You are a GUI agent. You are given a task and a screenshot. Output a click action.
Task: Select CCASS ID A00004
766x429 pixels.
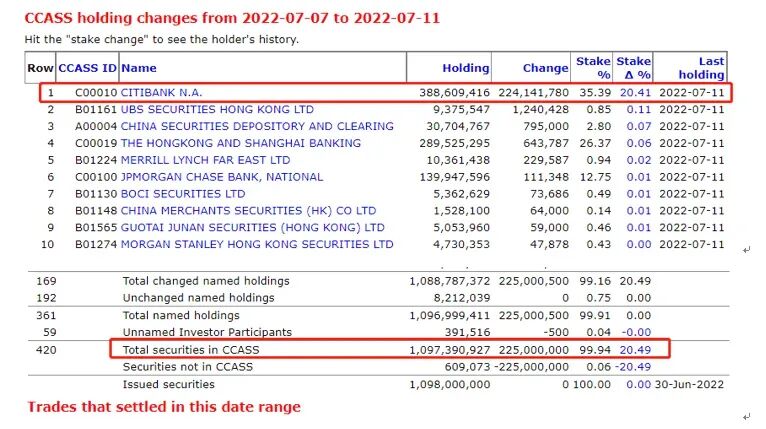point(96,126)
